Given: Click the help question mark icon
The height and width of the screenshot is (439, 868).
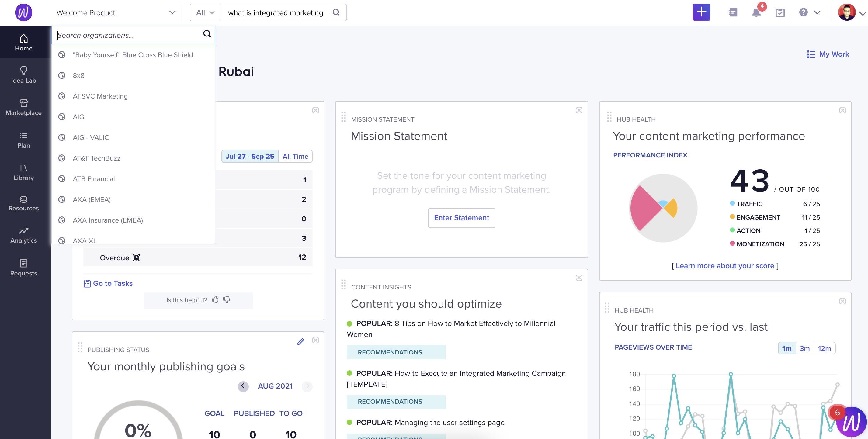Looking at the screenshot, I should 803,12.
